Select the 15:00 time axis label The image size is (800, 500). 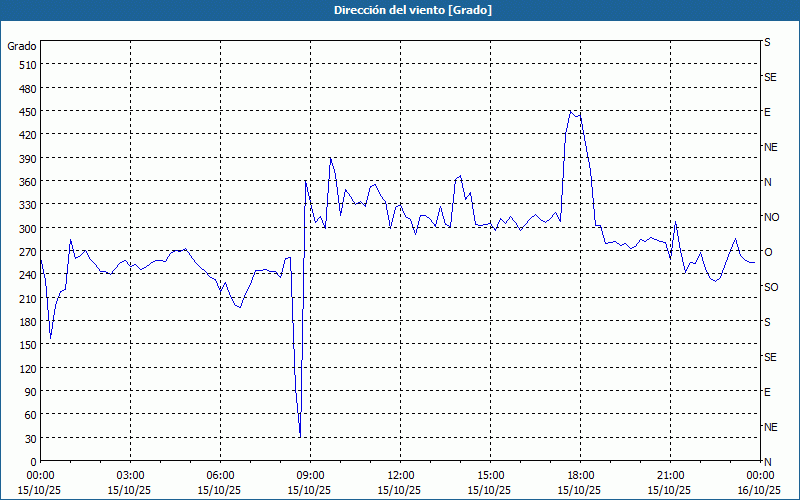coord(490,476)
